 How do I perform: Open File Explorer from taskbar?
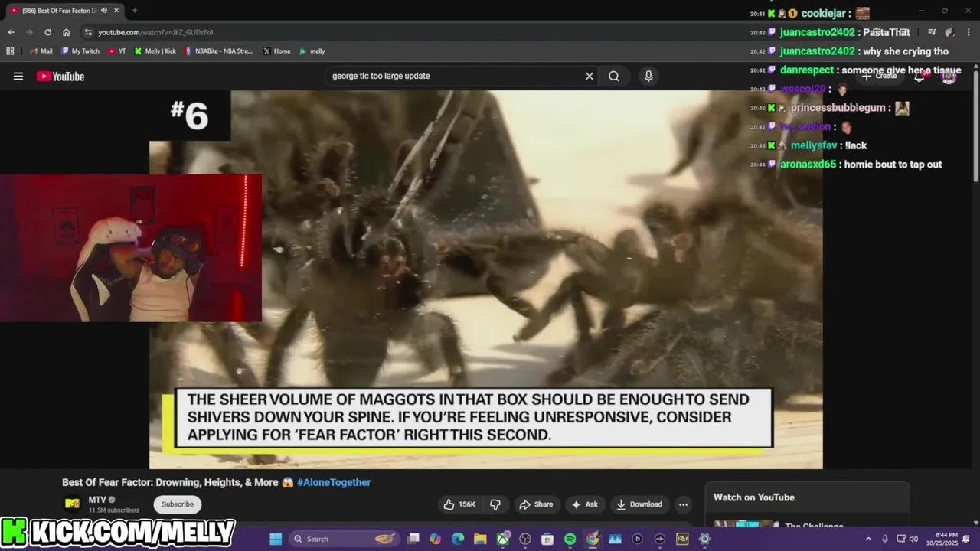[x=480, y=539]
